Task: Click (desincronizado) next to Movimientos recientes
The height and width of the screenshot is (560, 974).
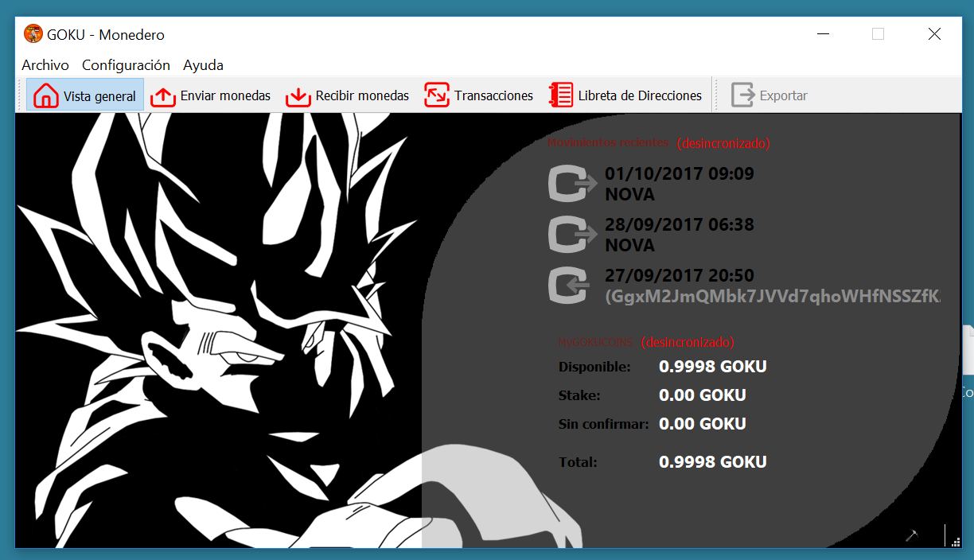Action: coord(723,144)
